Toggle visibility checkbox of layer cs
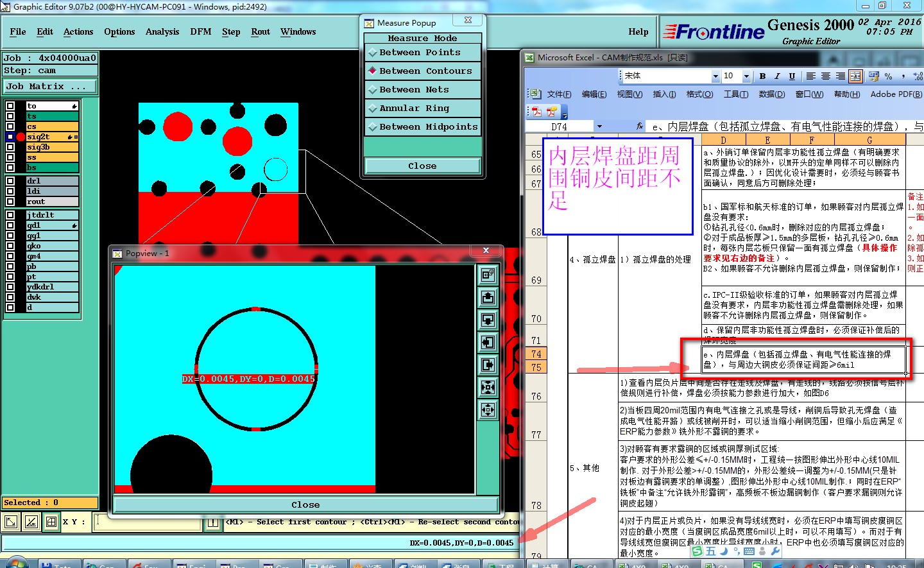The image size is (924, 568). click(x=10, y=126)
